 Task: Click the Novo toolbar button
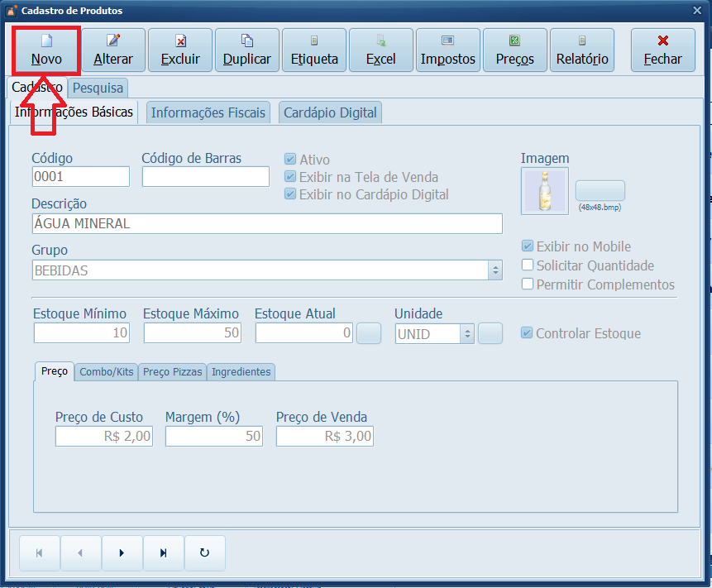(x=46, y=50)
